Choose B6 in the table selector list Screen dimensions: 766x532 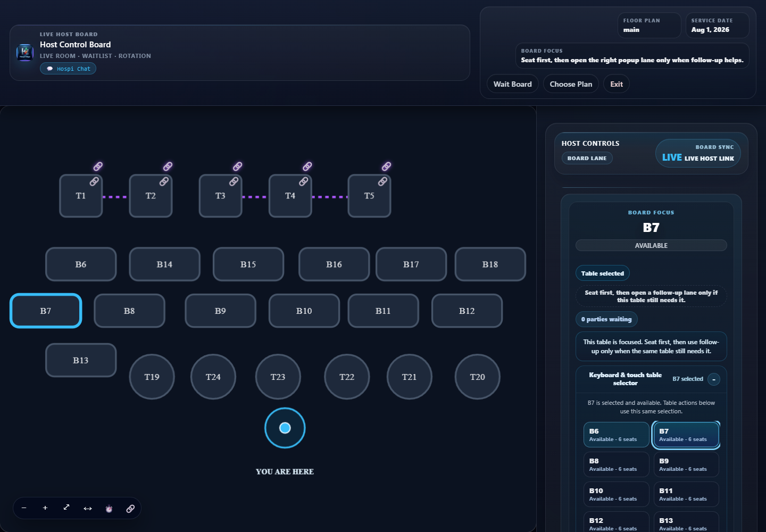[x=617, y=435]
